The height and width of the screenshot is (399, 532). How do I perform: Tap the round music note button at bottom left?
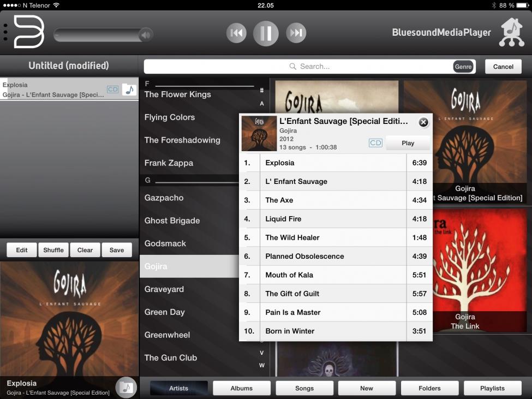(126, 387)
